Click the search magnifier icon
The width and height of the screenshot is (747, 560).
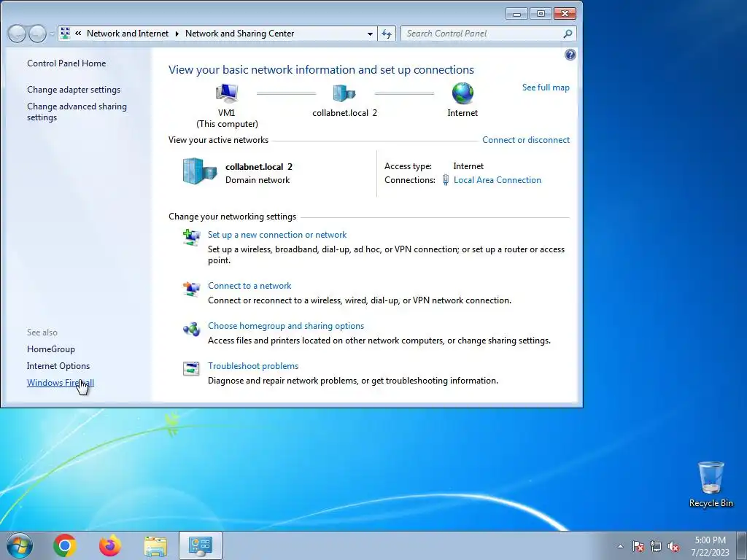568,34
